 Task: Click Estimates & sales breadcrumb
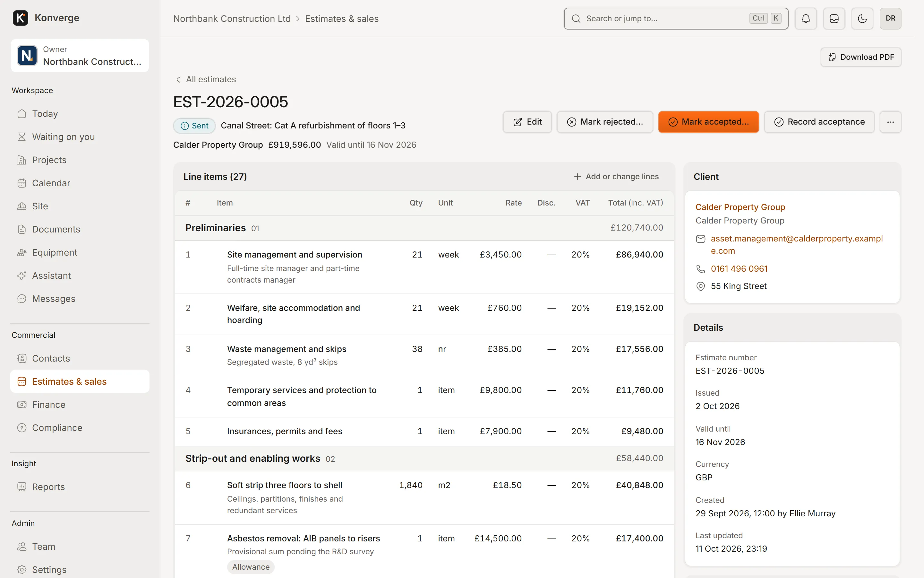(342, 19)
